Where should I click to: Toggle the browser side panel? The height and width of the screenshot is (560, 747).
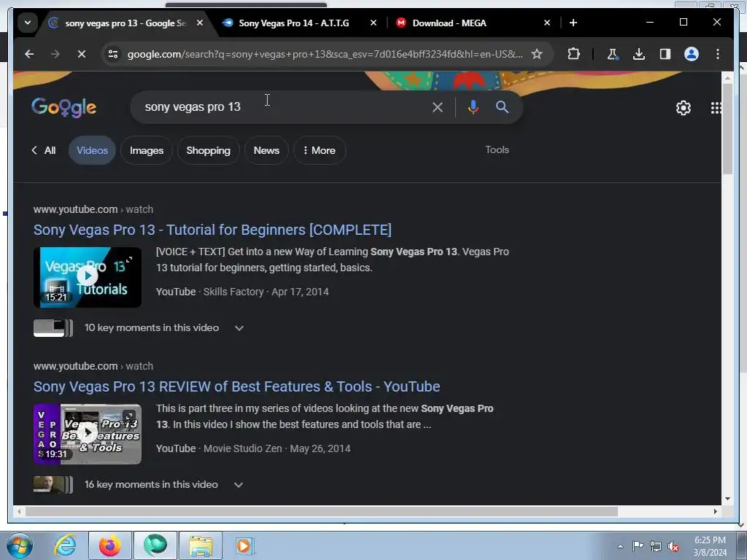(665, 54)
